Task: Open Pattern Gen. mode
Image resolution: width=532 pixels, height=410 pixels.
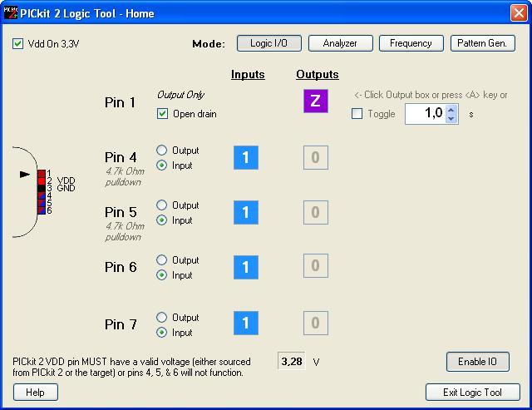Action: pyautogui.click(x=482, y=43)
